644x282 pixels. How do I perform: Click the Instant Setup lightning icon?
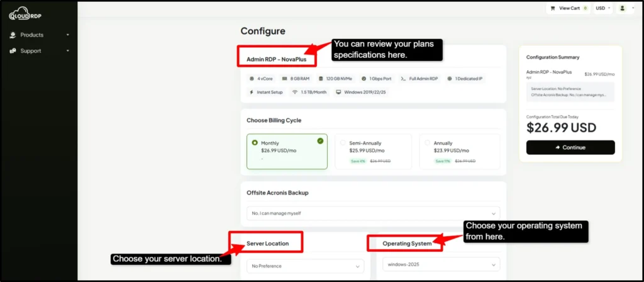pos(252,92)
